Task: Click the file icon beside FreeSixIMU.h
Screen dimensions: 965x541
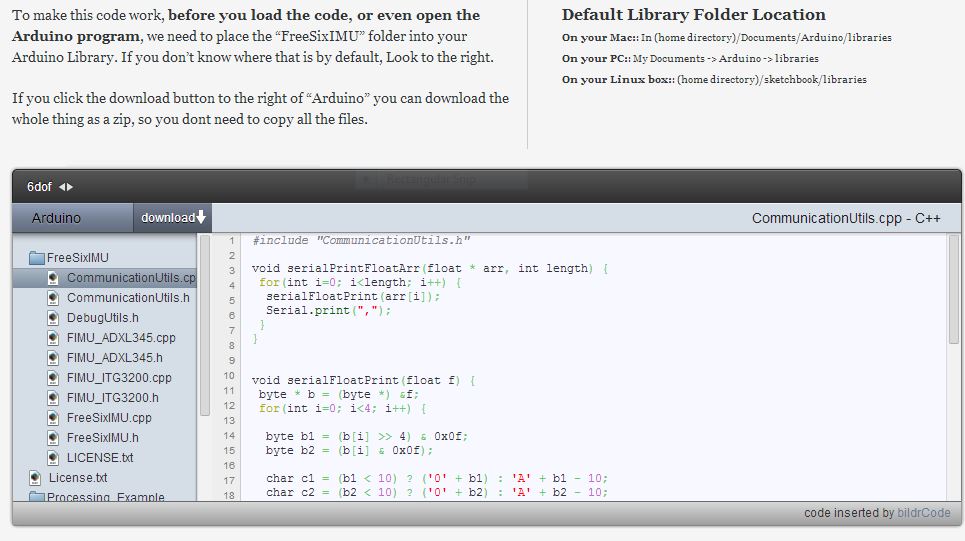Action: 54,438
